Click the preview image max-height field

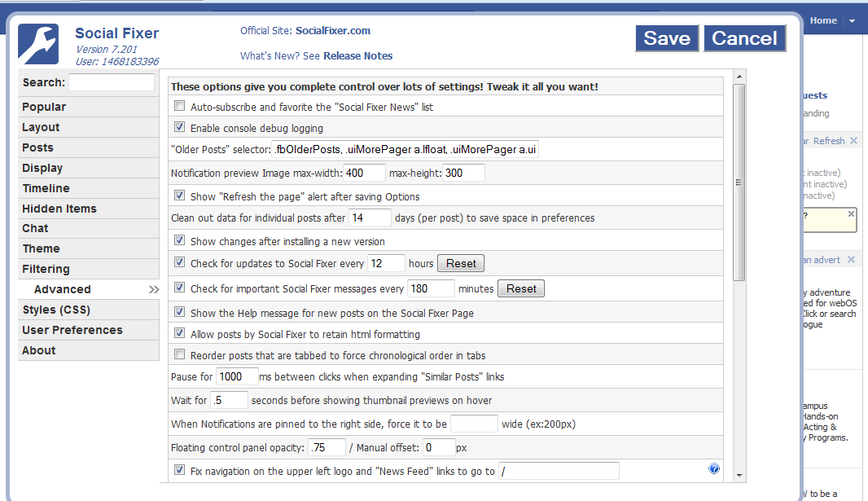point(463,173)
